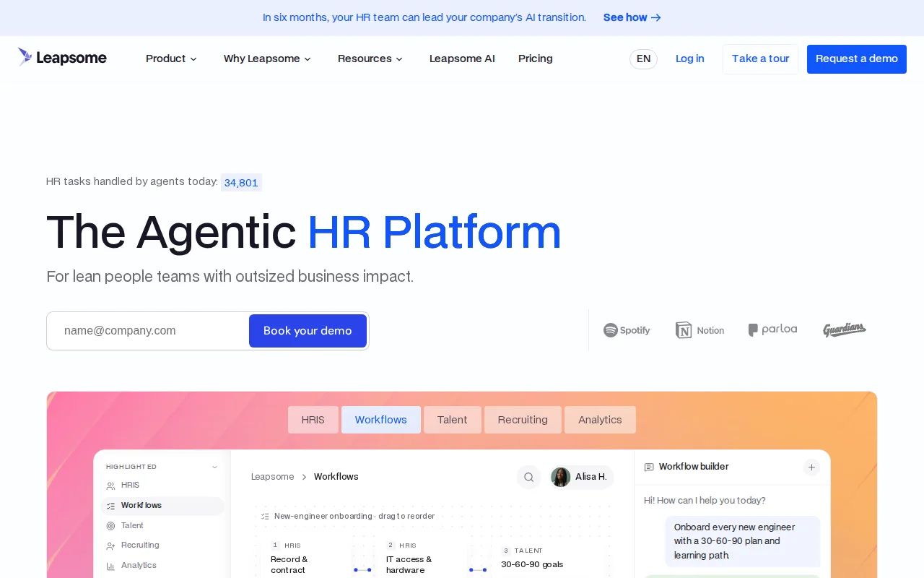Select HRIS in the demo sidebar
Viewport: 924px width, 578px height.
tap(162, 486)
